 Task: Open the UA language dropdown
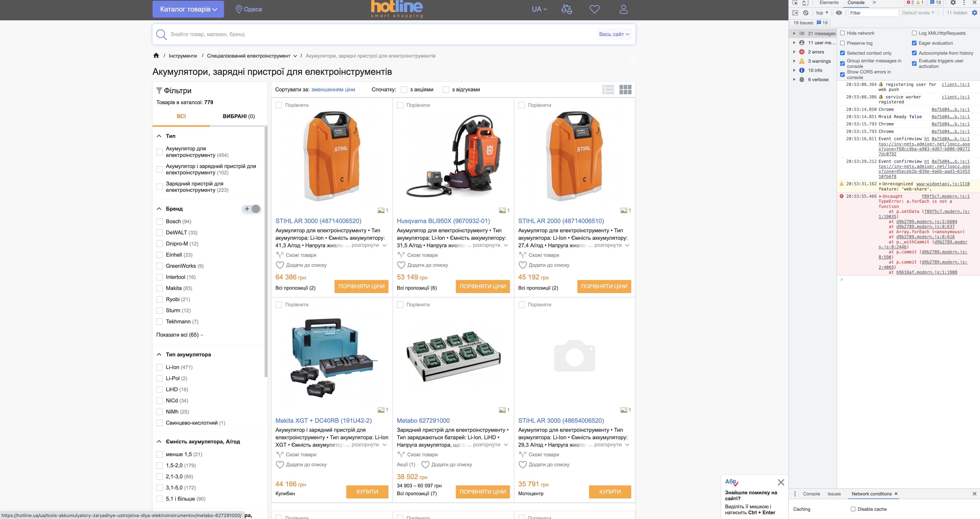point(539,9)
